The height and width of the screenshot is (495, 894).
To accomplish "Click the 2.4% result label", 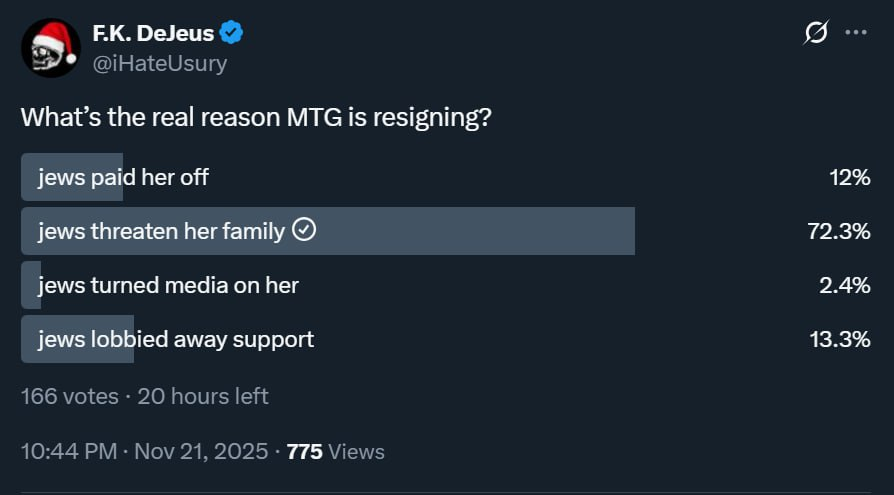I will (845, 285).
